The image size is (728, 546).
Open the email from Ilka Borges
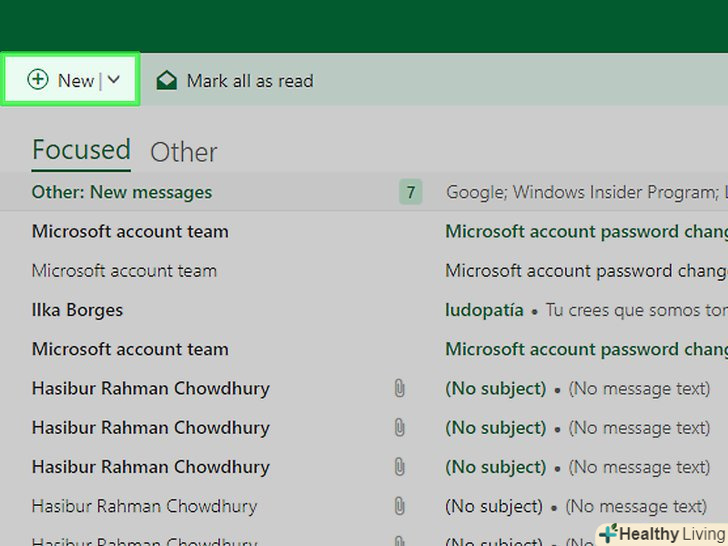point(77,310)
